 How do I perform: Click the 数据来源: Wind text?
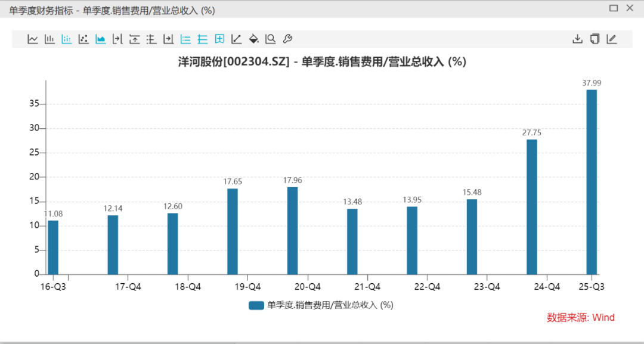tap(581, 317)
